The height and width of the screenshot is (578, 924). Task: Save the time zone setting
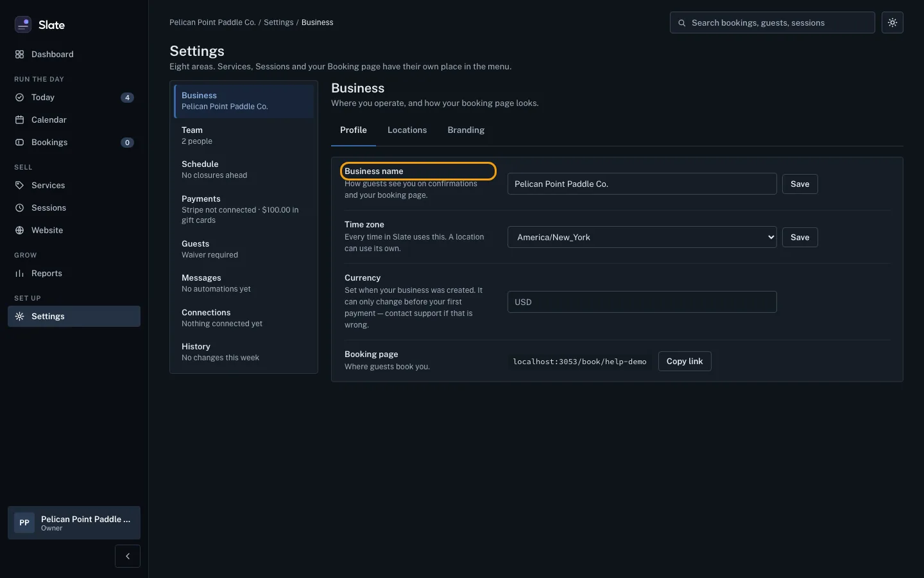click(800, 238)
